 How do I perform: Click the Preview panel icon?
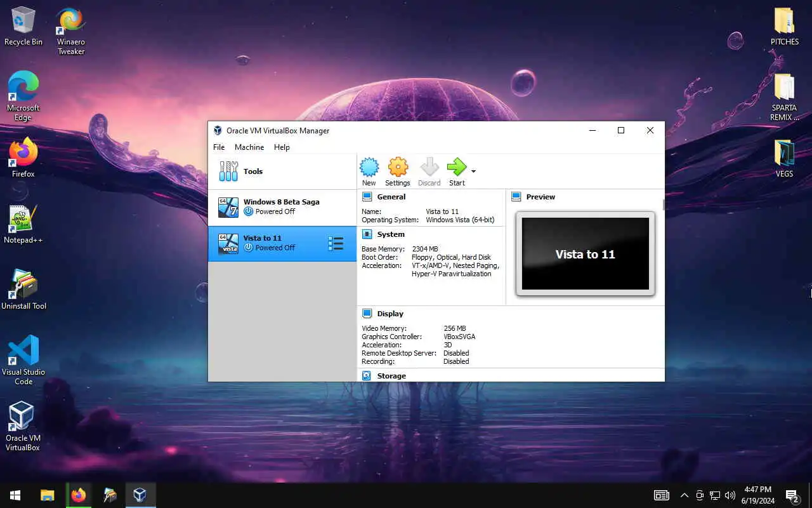(516, 197)
